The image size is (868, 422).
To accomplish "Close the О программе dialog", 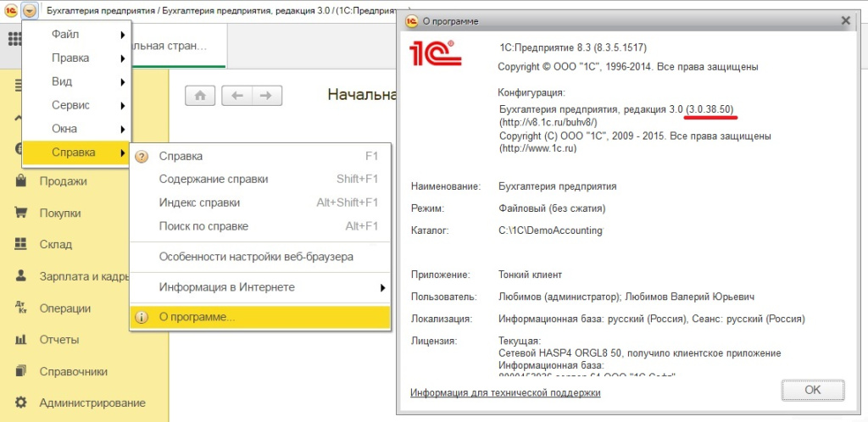I will click(x=845, y=21).
